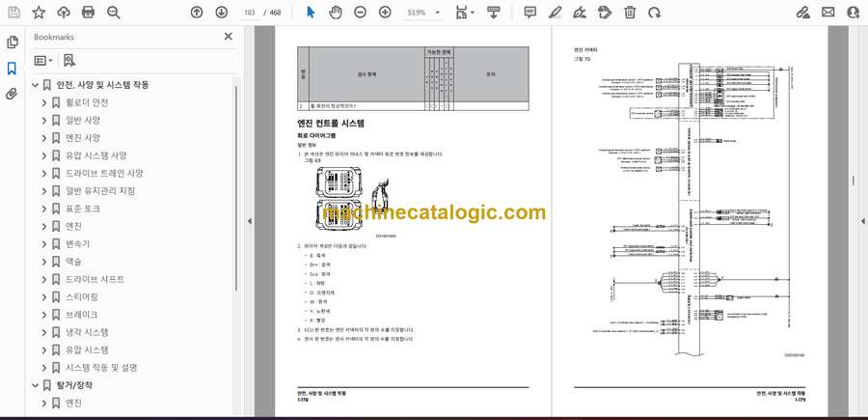
Task: Click the upload to cloud icon
Action: 64,13
